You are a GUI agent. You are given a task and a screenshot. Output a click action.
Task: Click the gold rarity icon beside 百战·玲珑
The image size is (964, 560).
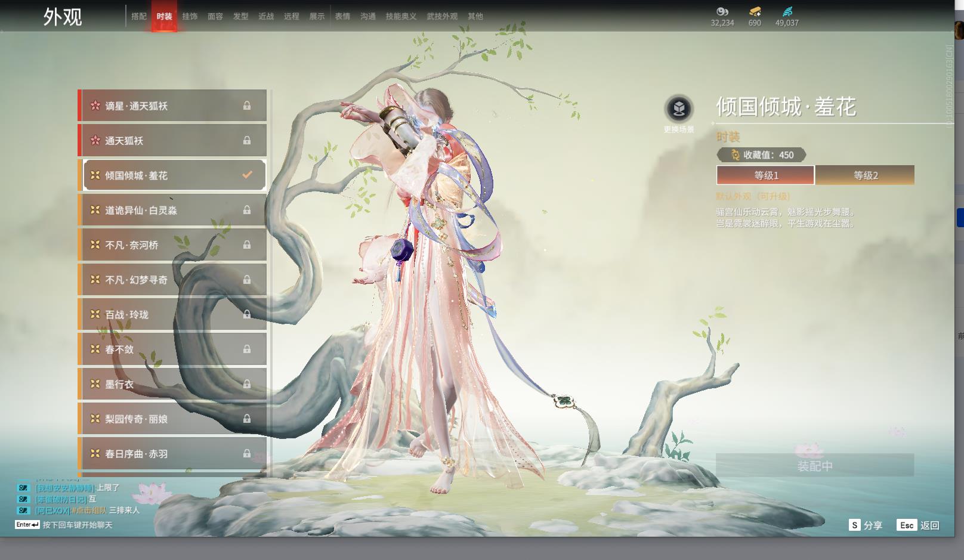(95, 314)
